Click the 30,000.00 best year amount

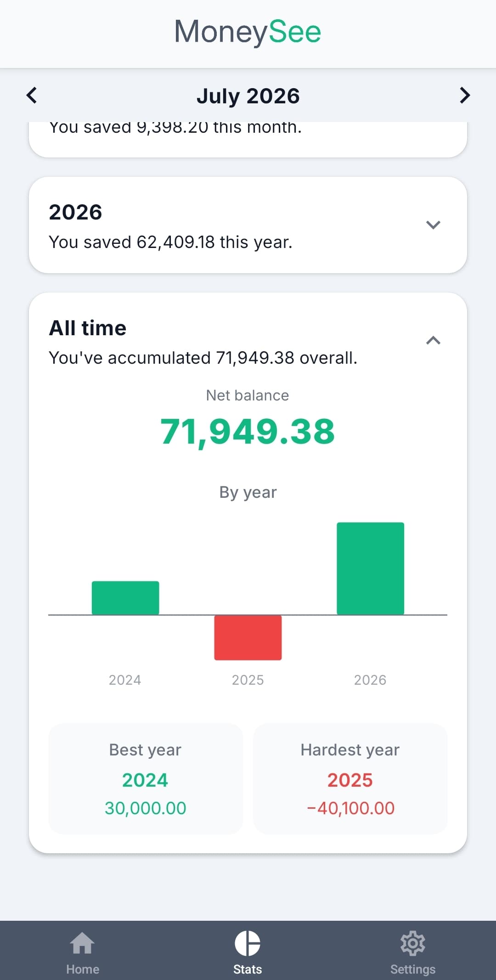click(146, 808)
